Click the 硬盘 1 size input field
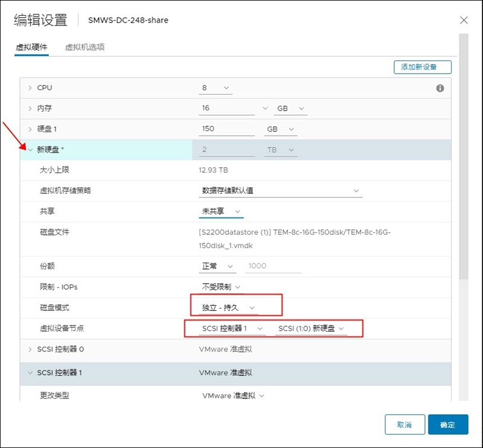This screenshot has width=483, height=448. pyautogui.click(x=226, y=129)
